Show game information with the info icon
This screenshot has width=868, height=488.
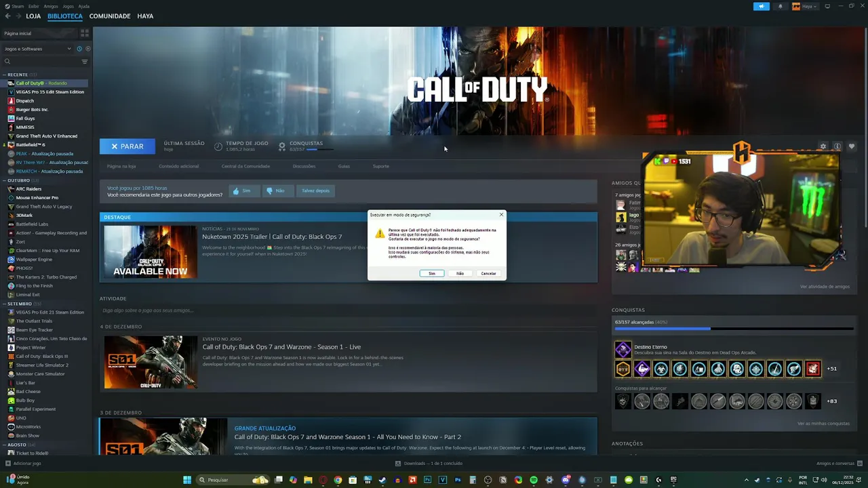837,146
